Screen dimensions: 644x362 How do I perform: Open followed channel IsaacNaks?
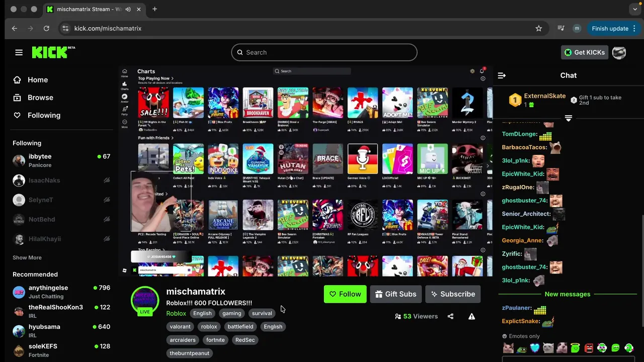(61, 180)
